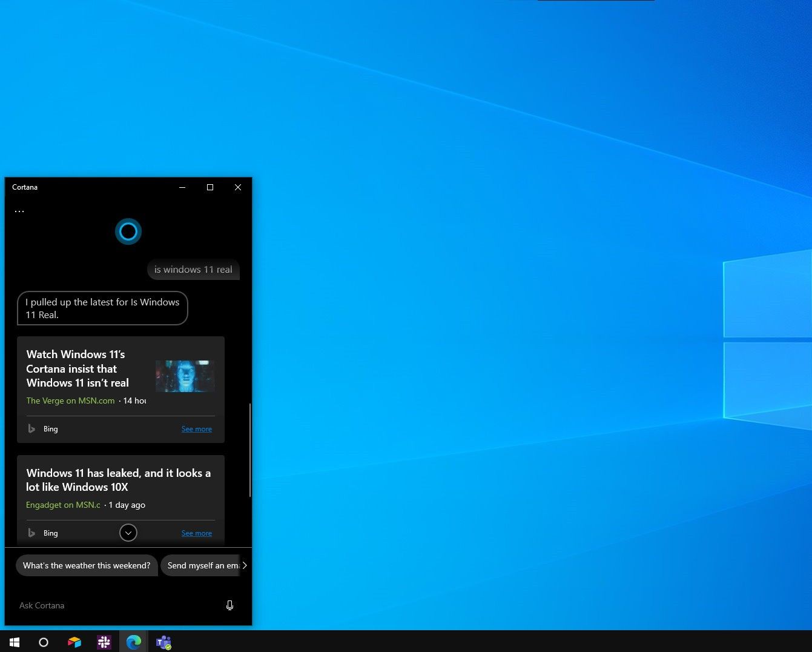
Task: Open the Windows Start menu
Action: (15, 642)
